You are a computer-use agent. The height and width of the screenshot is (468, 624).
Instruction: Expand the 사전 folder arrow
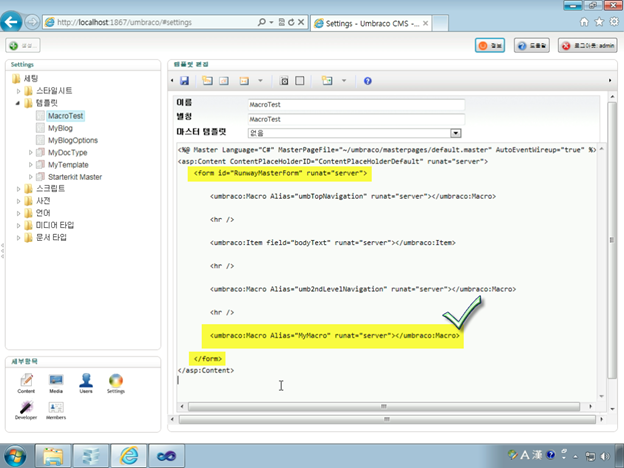[x=18, y=201]
